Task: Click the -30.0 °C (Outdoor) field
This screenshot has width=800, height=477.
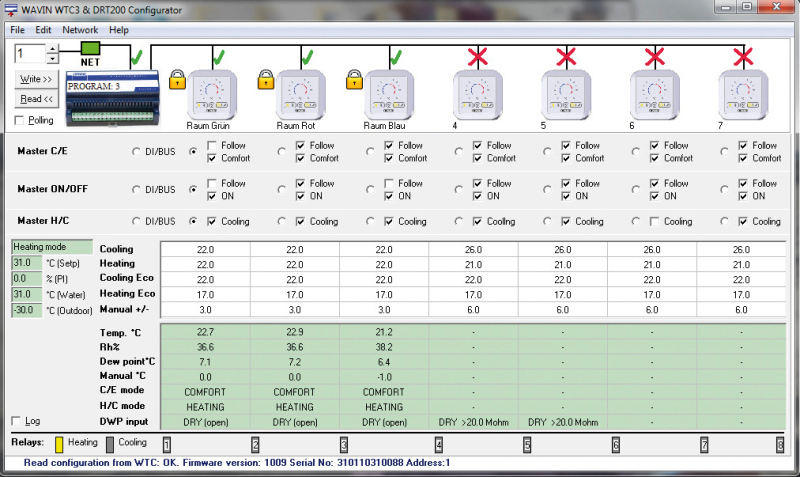Action: (27, 310)
